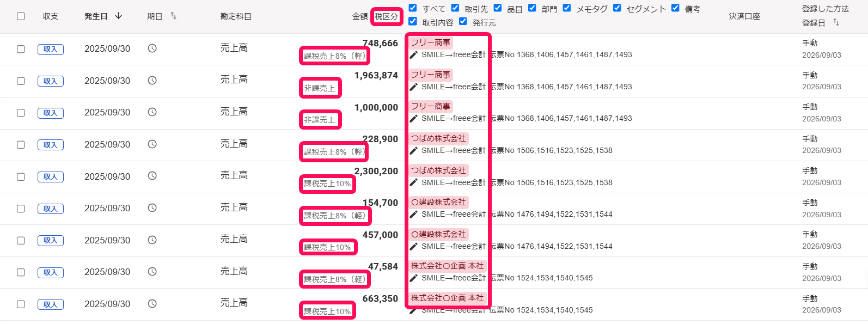Click the 勘定科目 column header
This screenshot has height=324, width=868.
pyautogui.click(x=236, y=16)
